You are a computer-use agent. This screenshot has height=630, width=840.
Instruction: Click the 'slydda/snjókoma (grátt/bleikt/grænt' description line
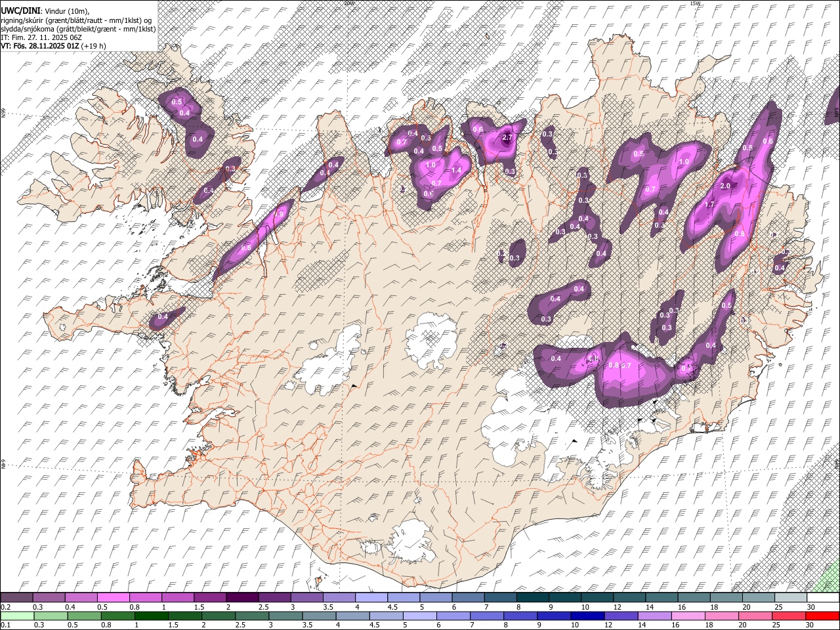click(x=78, y=28)
